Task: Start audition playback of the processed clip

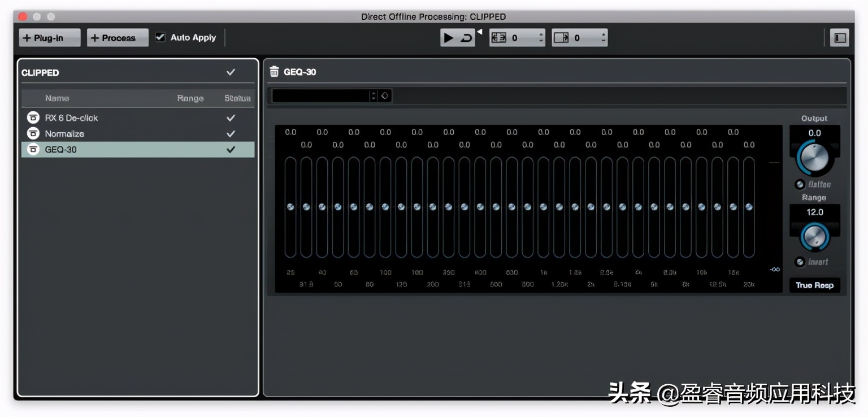Action: click(449, 37)
